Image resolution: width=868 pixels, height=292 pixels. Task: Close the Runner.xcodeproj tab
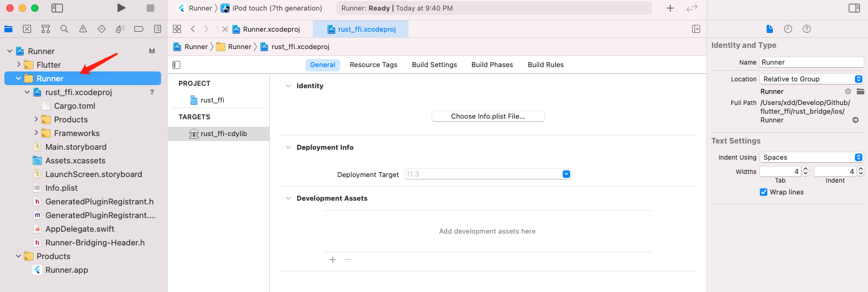tap(225, 29)
